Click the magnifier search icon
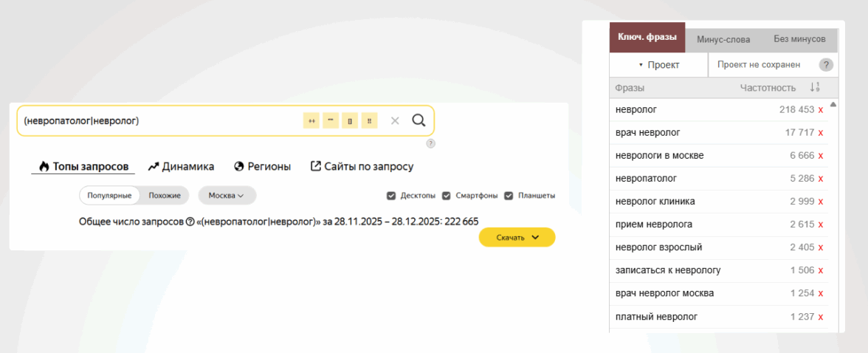The width and height of the screenshot is (868, 353). tap(418, 120)
